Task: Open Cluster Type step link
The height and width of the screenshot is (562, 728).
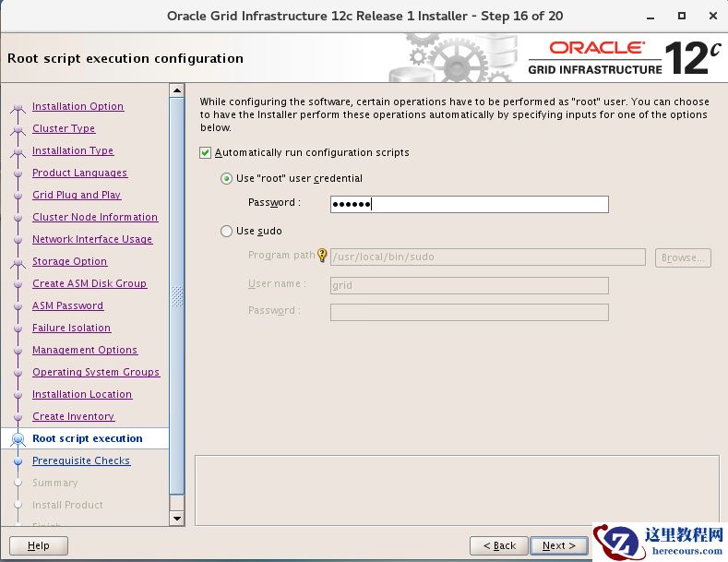Action: click(x=64, y=128)
